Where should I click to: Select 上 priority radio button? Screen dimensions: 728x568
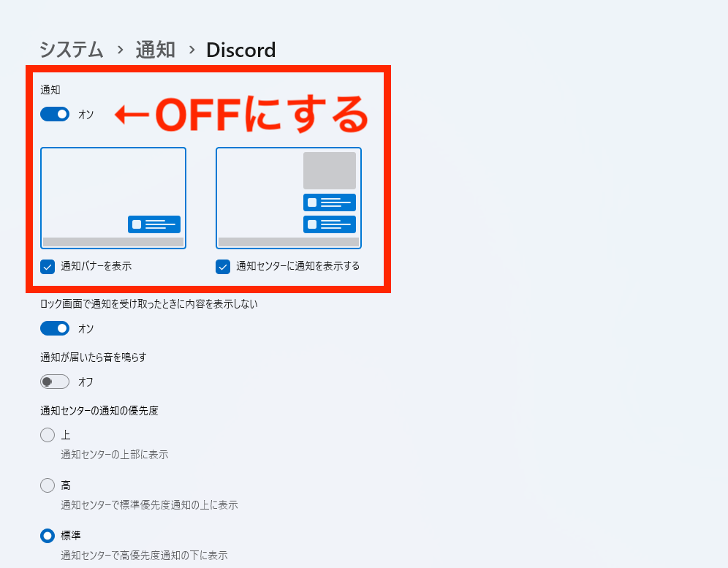[x=48, y=435]
